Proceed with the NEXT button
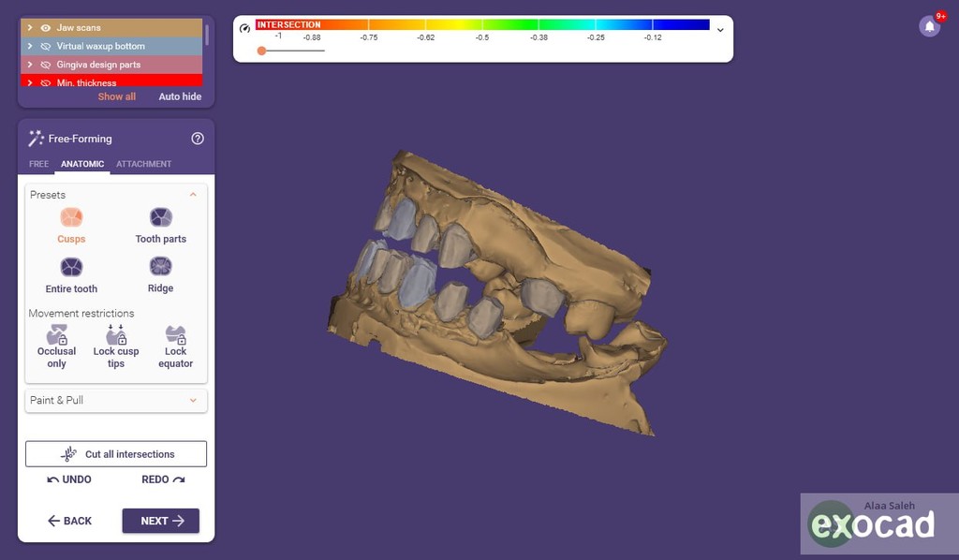 pyautogui.click(x=161, y=521)
